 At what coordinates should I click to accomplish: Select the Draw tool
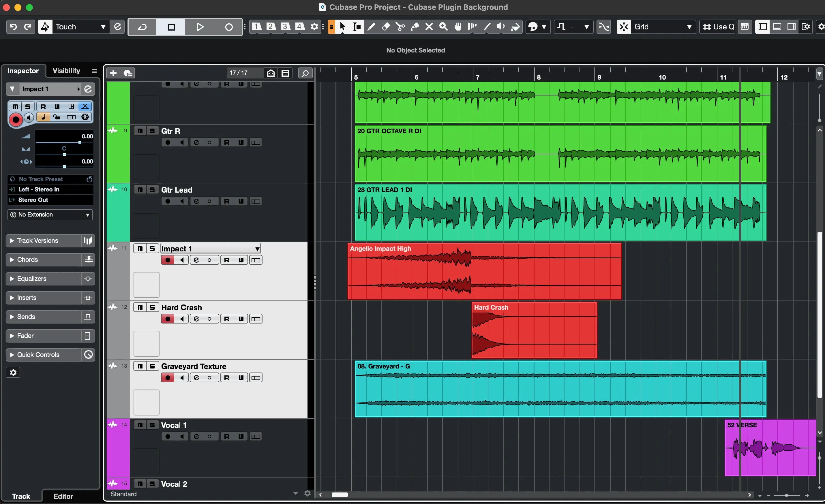[x=371, y=27]
